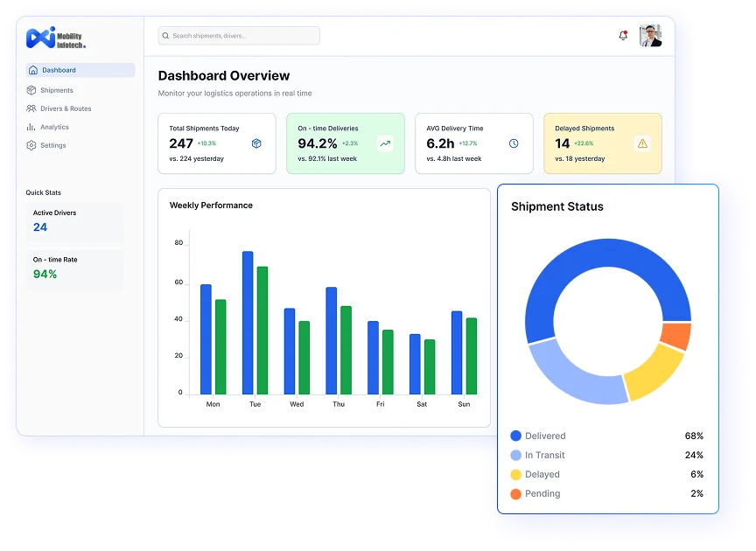Focus the Search shipments, drivers field
Screen dimensions: 756x551
pos(241,36)
